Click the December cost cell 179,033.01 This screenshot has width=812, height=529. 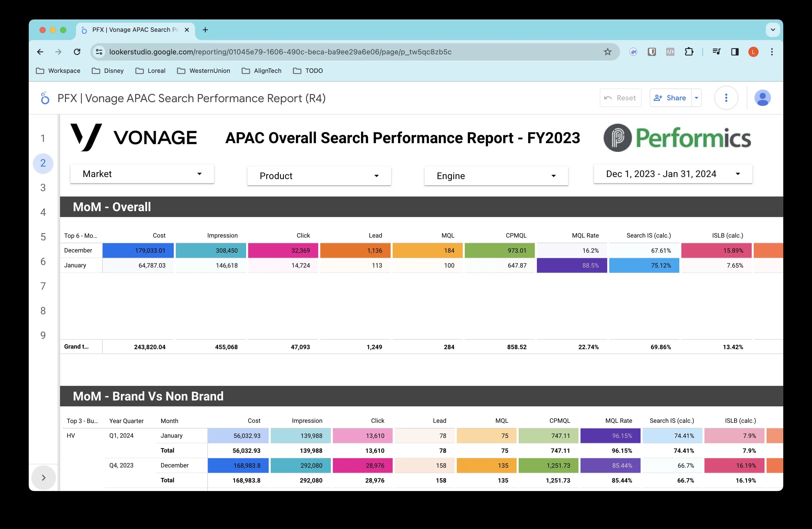click(138, 250)
